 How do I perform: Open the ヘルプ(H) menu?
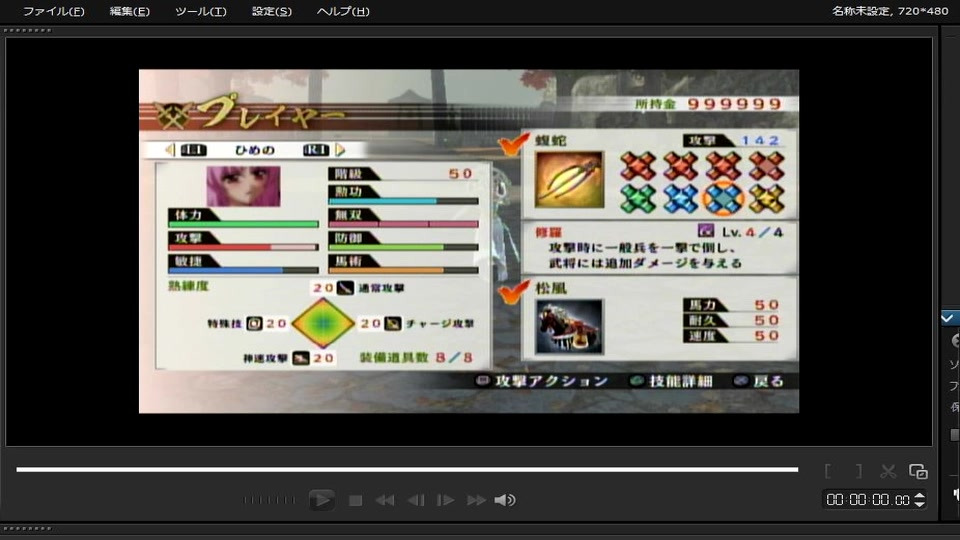tap(343, 11)
